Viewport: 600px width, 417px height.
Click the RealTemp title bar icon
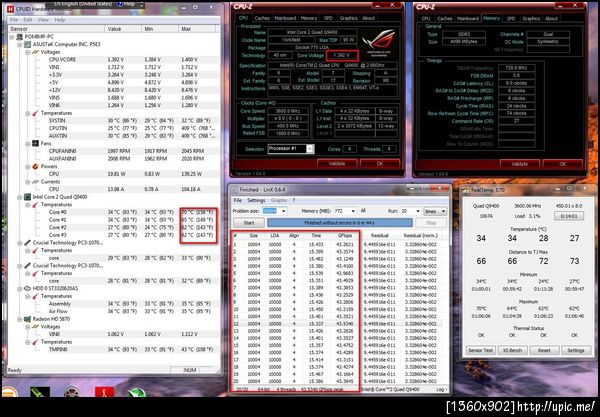466,190
